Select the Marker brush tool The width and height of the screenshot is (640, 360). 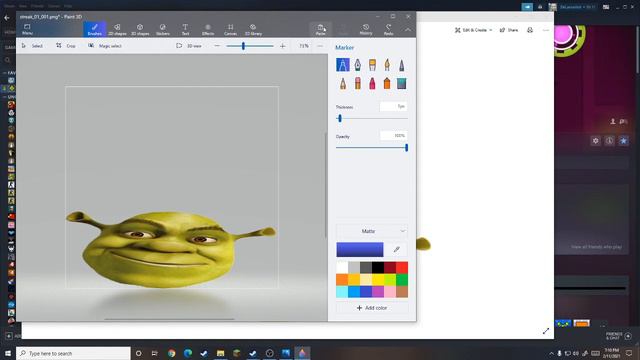tap(342, 65)
